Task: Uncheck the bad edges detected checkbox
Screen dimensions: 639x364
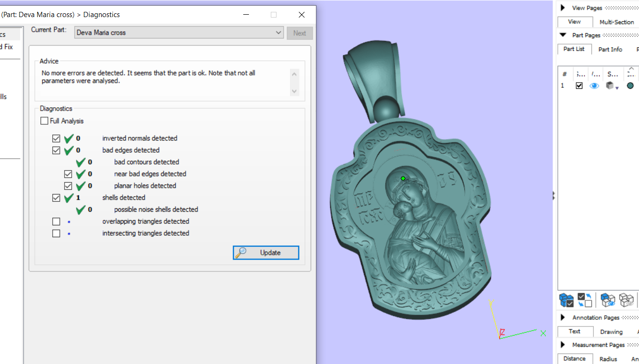Action: [x=56, y=150]
